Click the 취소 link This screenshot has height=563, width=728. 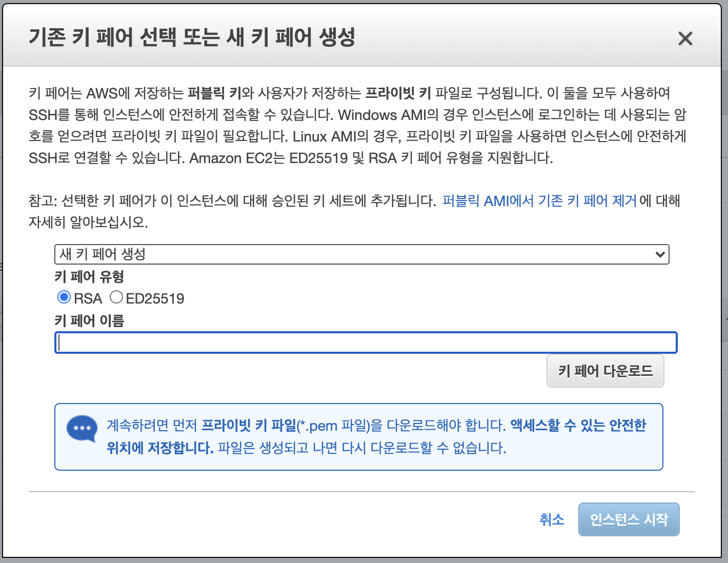click(x=552, y=519)
